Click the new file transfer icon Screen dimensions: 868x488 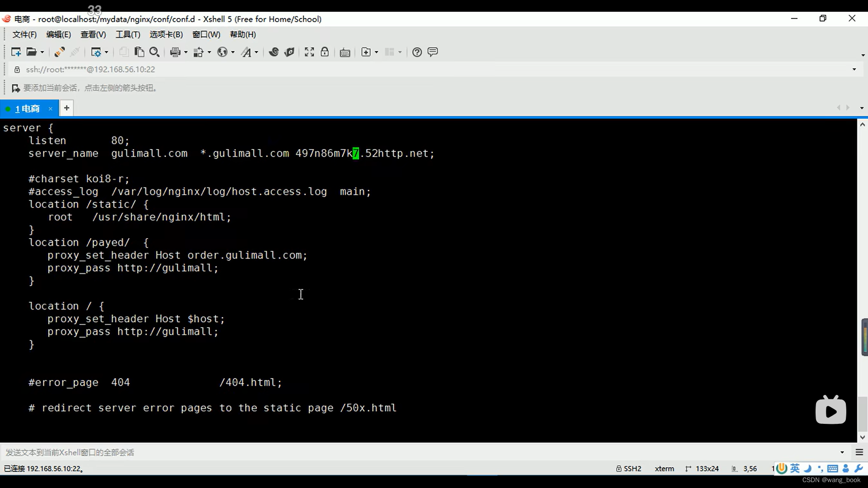point(366,52)
